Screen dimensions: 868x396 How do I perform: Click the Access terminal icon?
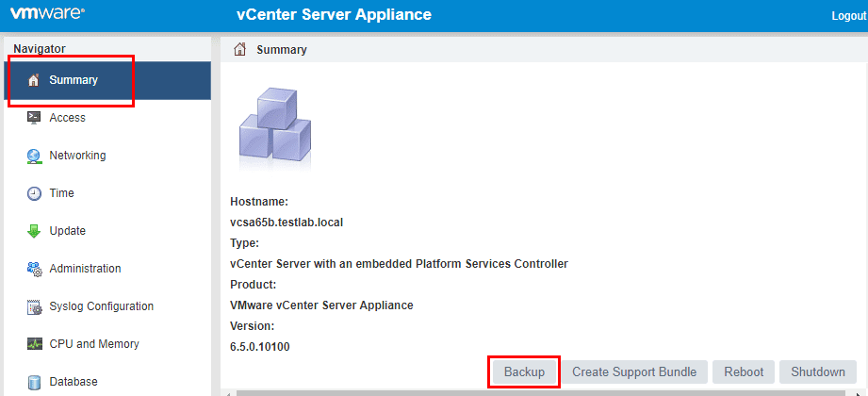click(x=34, y=118)
